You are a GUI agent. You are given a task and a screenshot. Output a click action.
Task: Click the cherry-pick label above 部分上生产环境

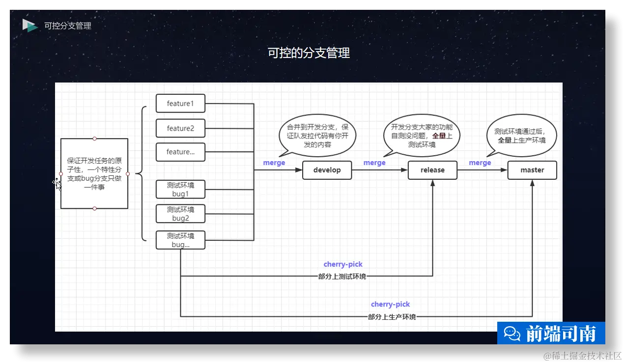(x=390, y=305)
